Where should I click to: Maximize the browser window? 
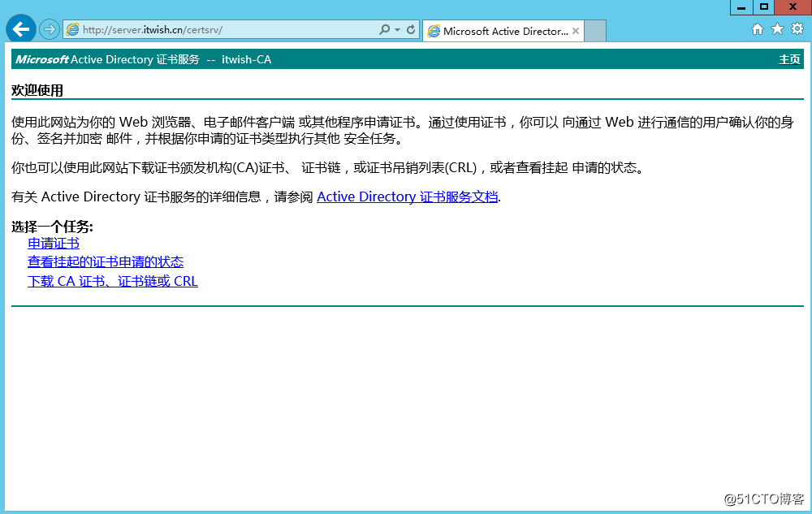click(x=763, y=7)
